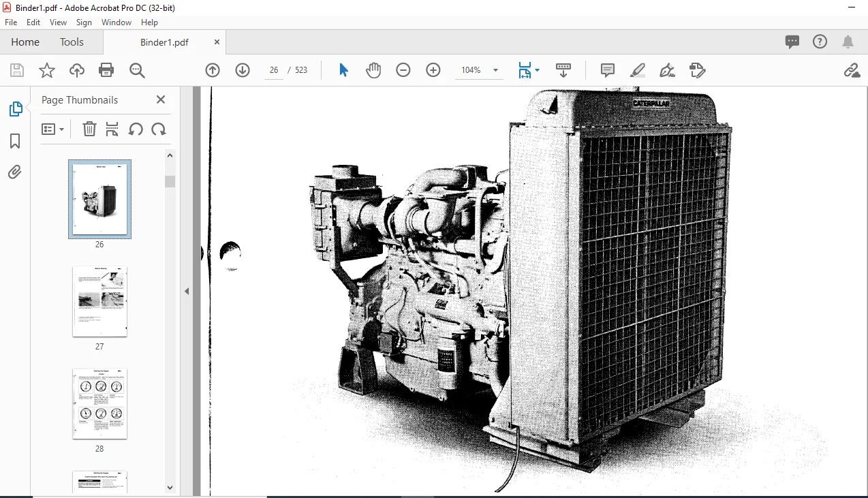868x498 pixels.
Task: Click the page number field showing 26
Action: point(274,70)
